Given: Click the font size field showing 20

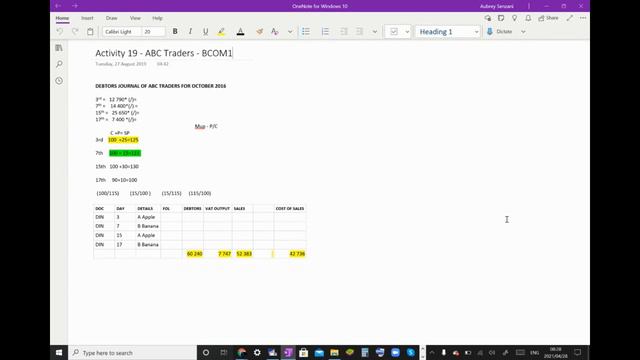Looking at the screenshot, I should click(x=153, y=31).
